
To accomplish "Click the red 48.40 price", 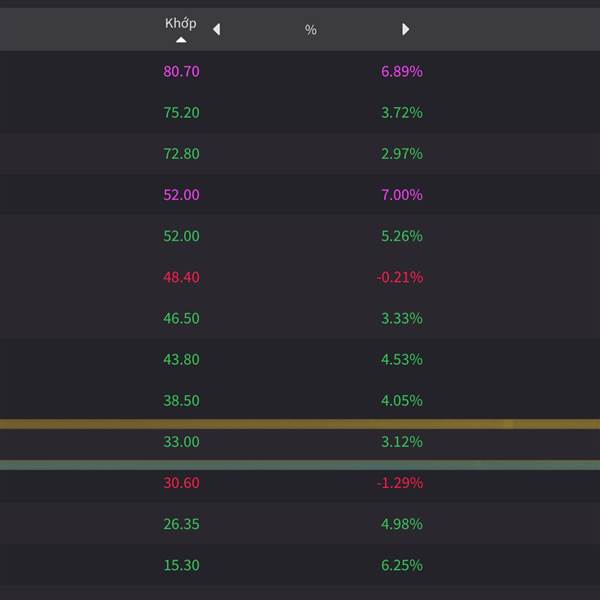I will 181,277.
